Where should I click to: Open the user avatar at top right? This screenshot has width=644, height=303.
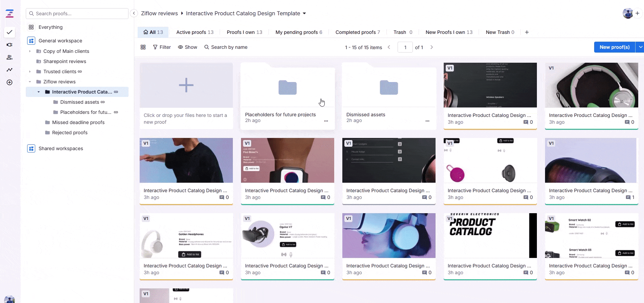coord(628,13)
